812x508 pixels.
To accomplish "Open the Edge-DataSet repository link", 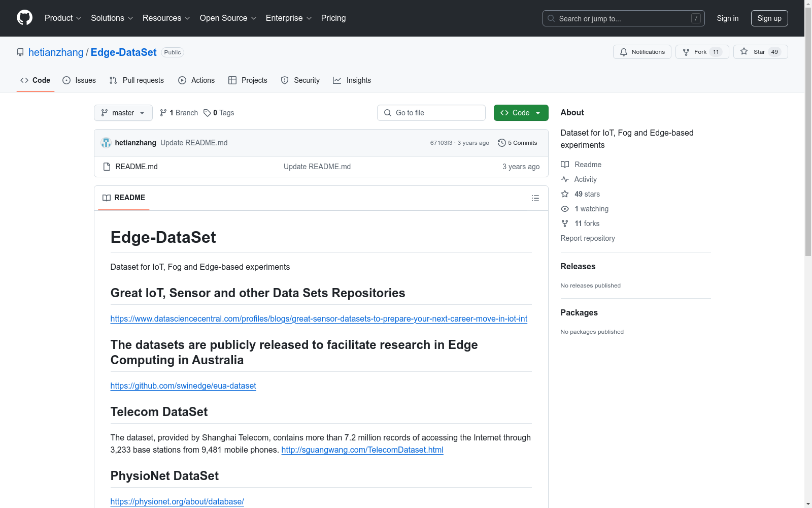I will click(x=123, y=52).
